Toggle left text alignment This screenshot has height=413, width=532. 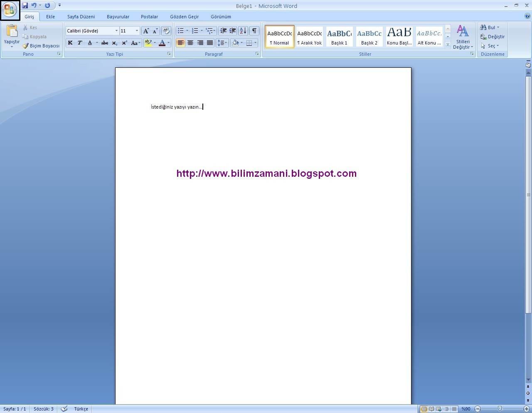tap(180, 43)
